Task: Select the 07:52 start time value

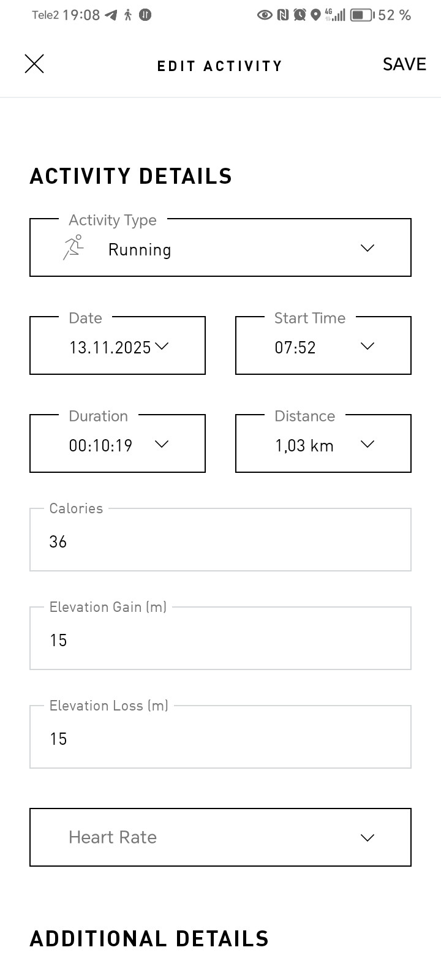Action: [x=295, y=347]
